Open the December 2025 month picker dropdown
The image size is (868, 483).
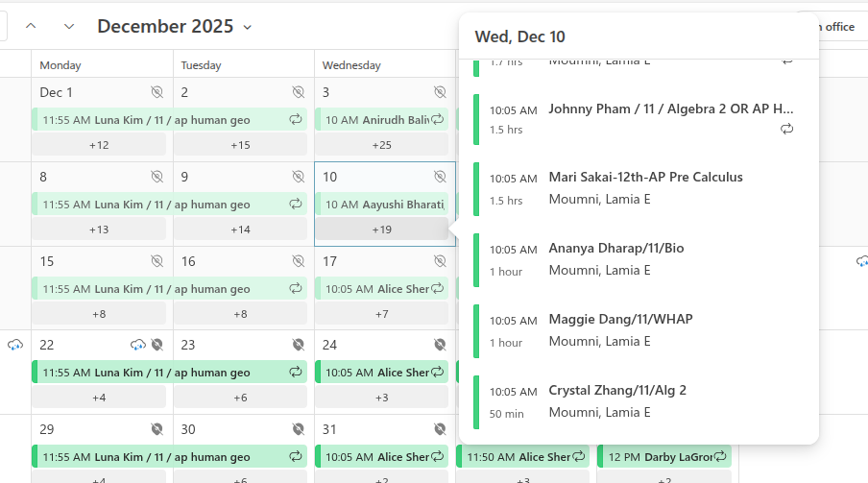(x=248, y=27)
